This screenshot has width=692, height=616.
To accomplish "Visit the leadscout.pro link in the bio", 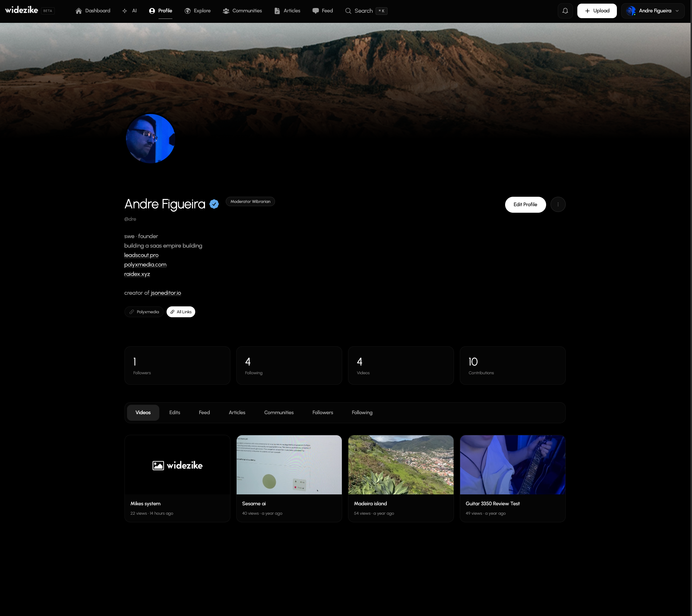I will (141, 255).
